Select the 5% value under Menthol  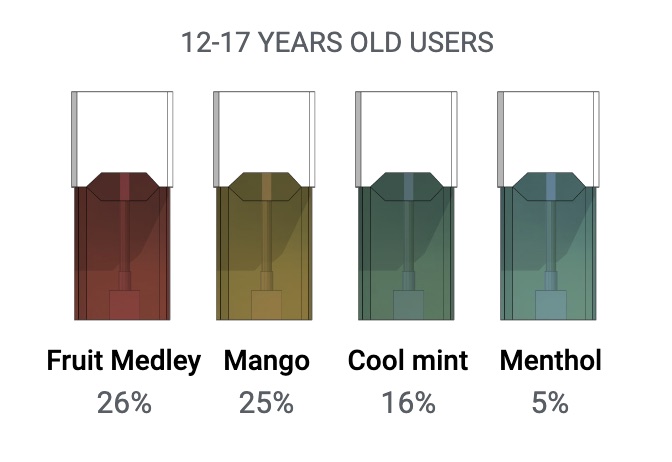coord(550,403)
